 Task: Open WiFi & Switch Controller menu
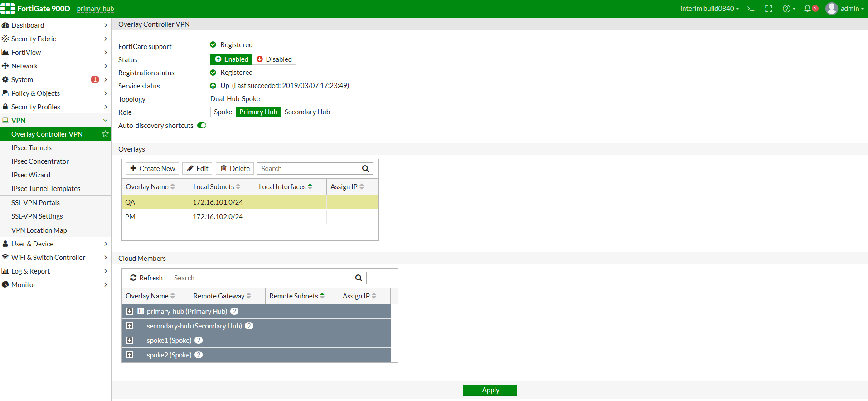pyautogui.click(x=55, y=258)
